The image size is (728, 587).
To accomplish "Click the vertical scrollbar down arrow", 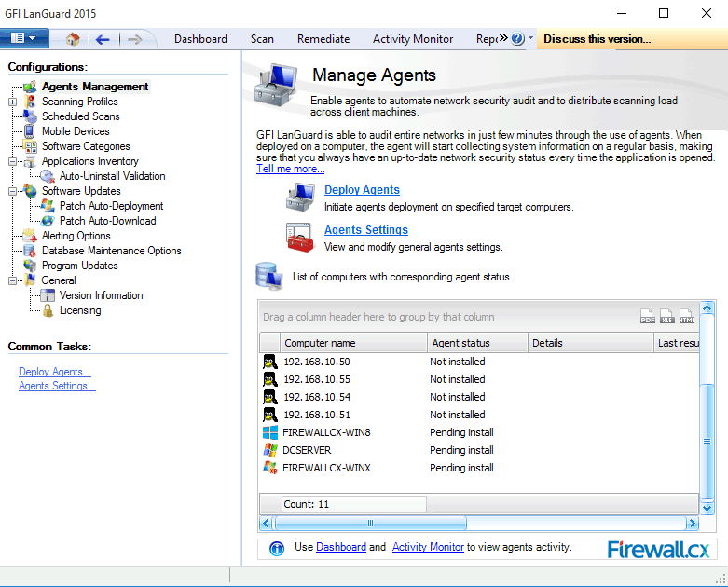I will coord(707,508).
